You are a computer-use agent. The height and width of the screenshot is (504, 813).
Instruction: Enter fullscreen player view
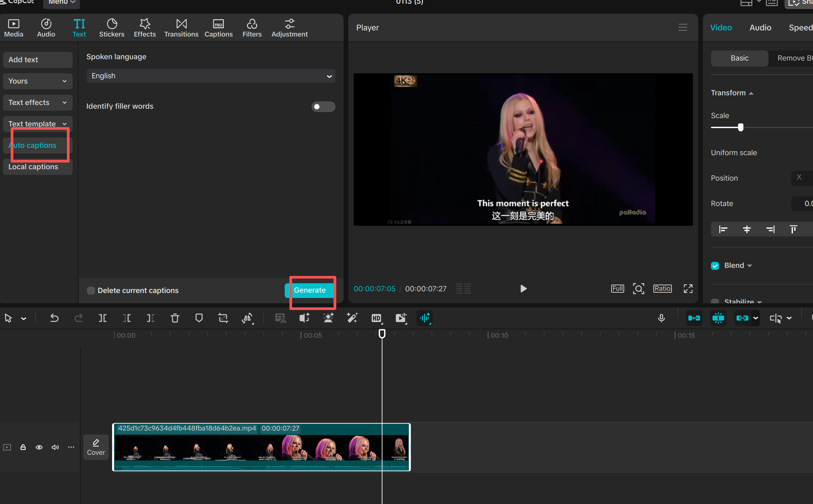point(688,289)
